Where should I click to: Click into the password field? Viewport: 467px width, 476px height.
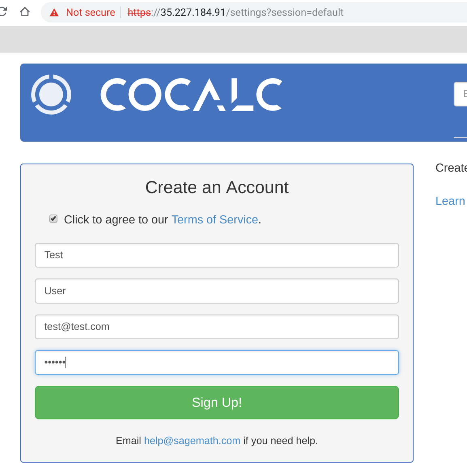[217, 362]
